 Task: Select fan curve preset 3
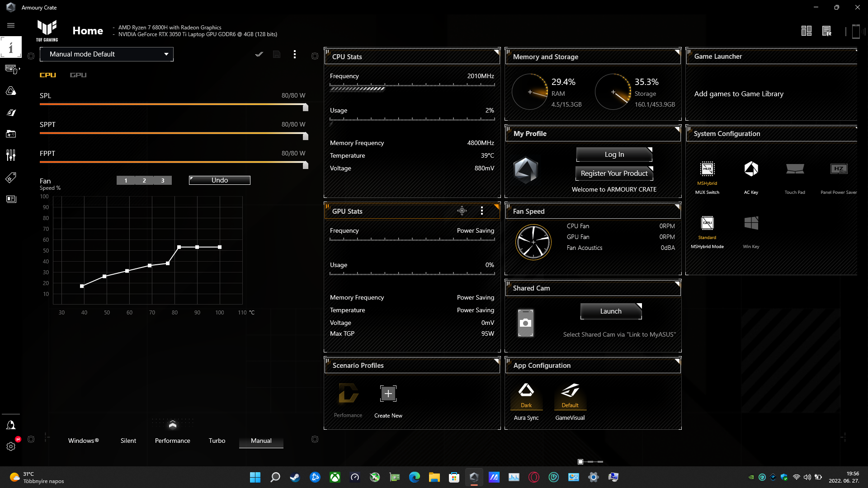tap(163, 180)
